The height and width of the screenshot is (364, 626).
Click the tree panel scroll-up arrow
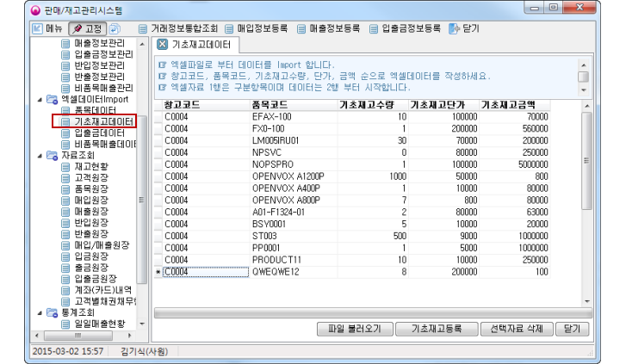[x=142, y=44]
